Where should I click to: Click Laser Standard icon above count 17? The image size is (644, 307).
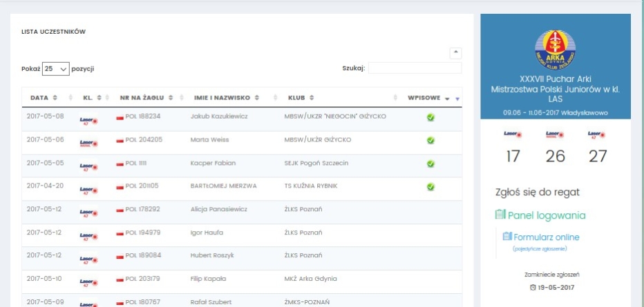pyautogui.click(x=513, y=134)
